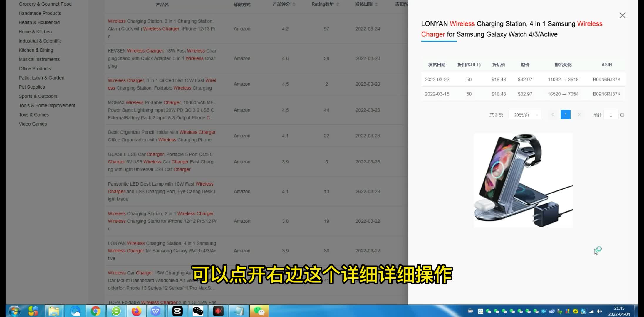
Task: Open the MOMAX Wireless Portable Charger product
Action: coord(161,110)
